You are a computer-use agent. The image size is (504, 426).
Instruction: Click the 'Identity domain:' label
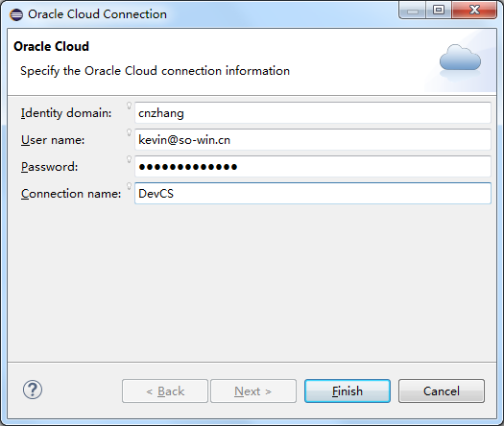click(66, 113)
